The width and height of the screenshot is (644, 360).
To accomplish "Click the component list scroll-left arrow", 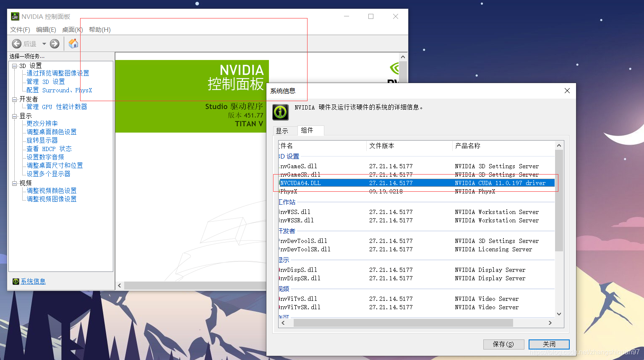I will point(283,323).
